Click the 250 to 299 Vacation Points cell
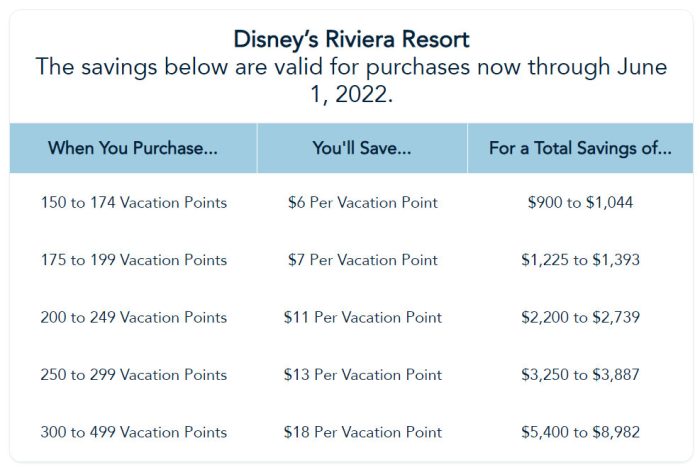Screen dimensions: 700x470 tap(133, 375)
